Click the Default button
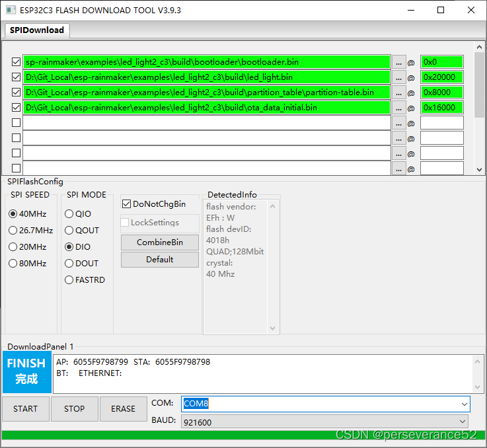The width and height of the screenshot is (487, 448). [160, 260]
